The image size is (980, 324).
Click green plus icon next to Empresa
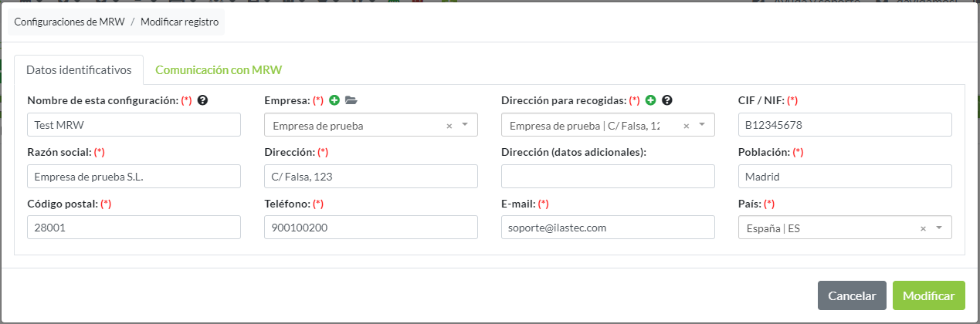tap(334, 100)
